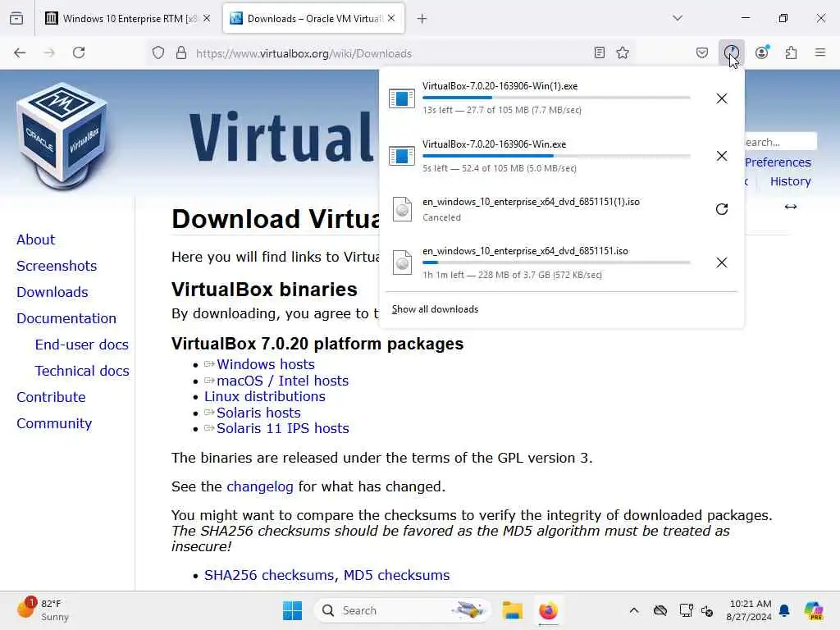Open the VirtualBox-7.0.20-163906-Win(1).exe file icon

click(402, 98)
